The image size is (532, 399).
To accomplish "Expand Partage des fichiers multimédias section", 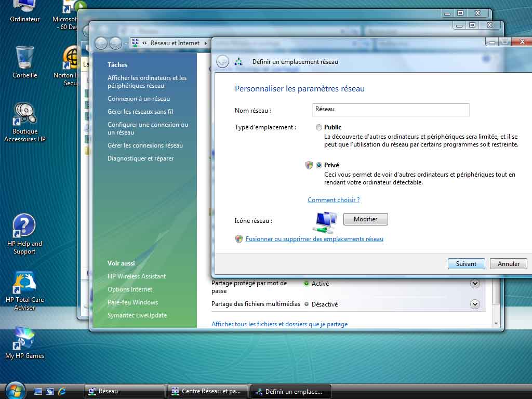I will pos(474,304).
